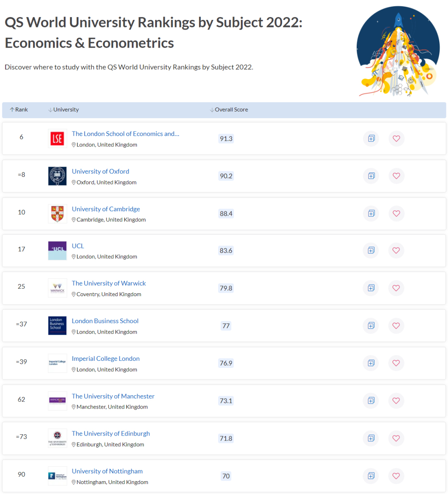Click the London Business School logo
Viewport: 448px width, 494px height.
[x=57, y=326]
